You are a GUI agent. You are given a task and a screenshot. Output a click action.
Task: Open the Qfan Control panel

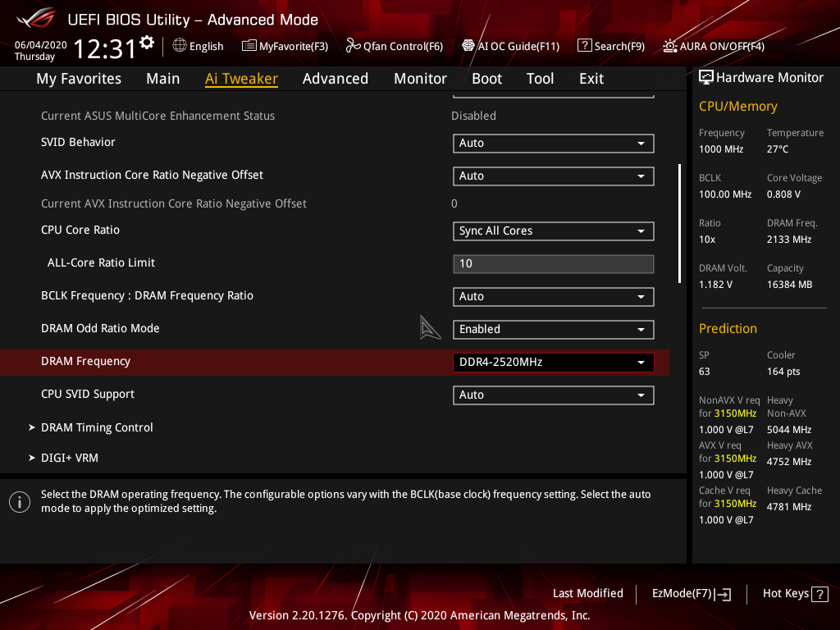pyautogui.click(x=394, y=46)
